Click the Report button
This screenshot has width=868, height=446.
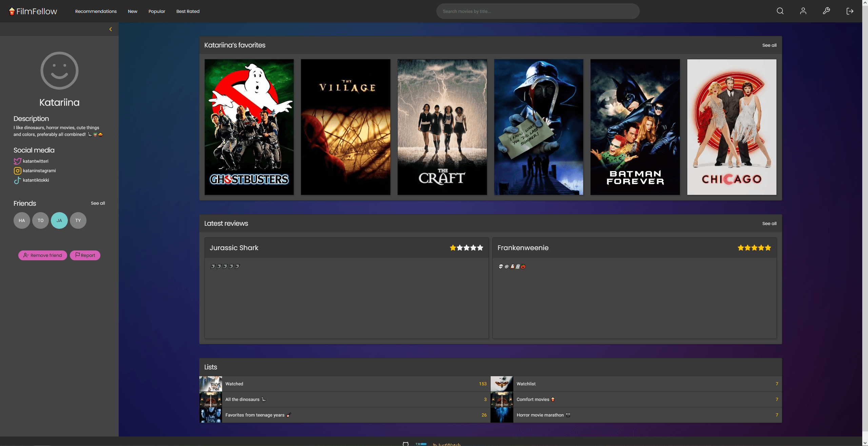coord(85,255)
